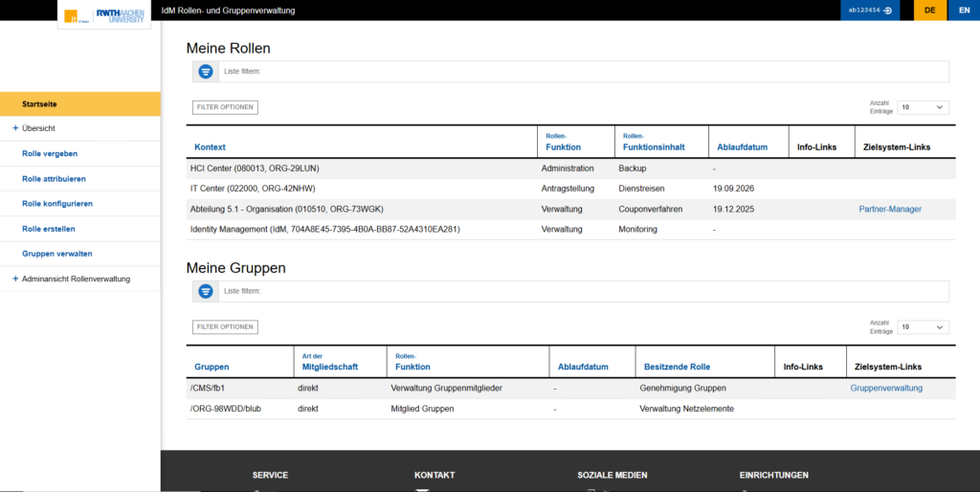980x492 pixels.
Task: Click the ab123456 logout button
Action: [x=870, y=11]
